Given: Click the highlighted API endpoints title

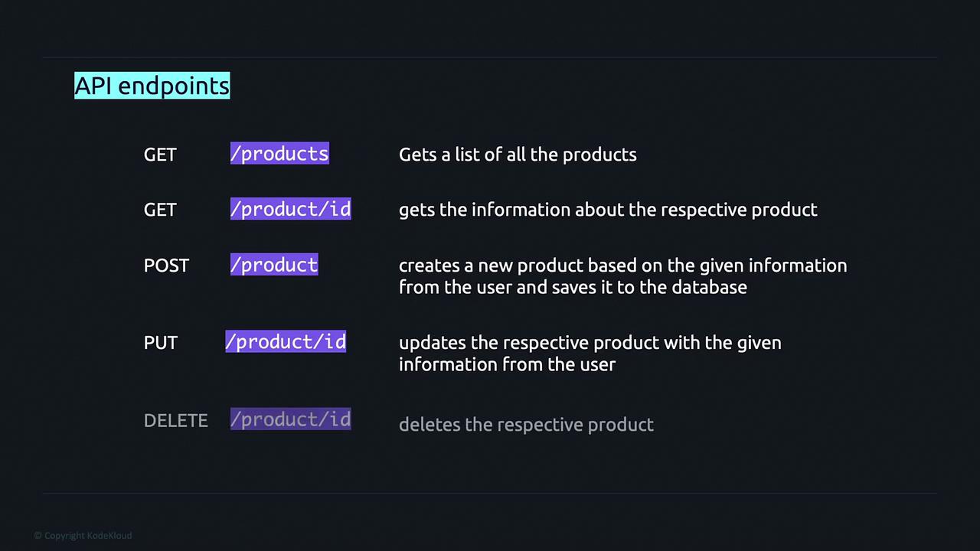Looking at the screenshot, I should [152, 86].
